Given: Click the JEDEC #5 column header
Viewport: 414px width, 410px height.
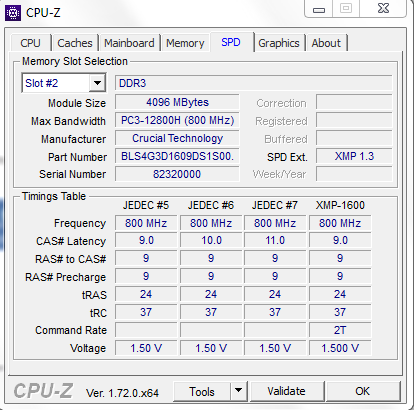Looking at the screenshot, I should (146, 205).
